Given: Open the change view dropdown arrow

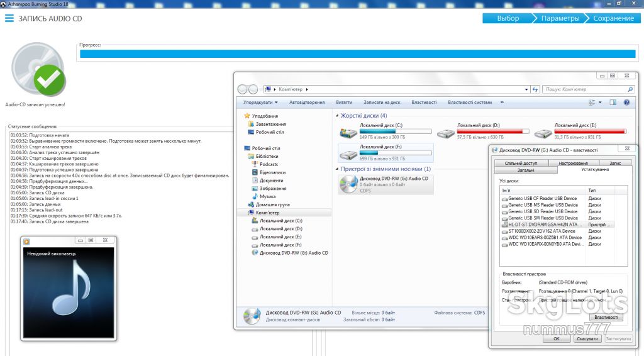Looking at the screenshot, I should tap(600, 103).
